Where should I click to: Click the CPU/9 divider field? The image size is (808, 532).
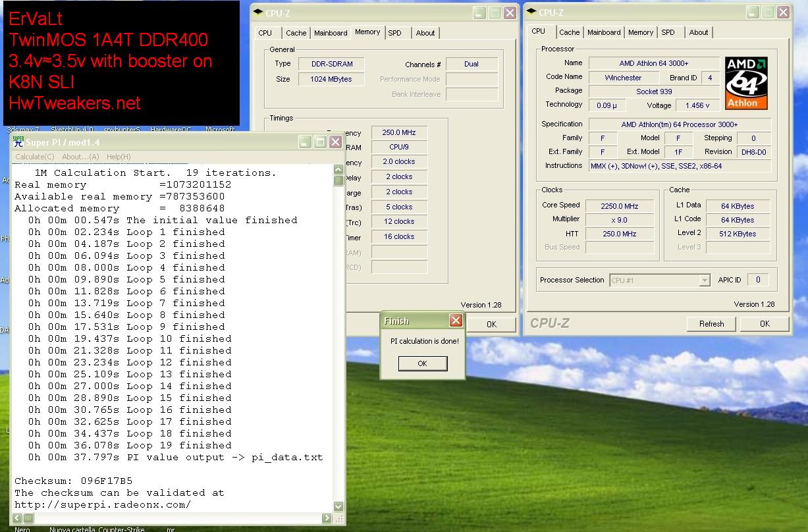(399, 147)
